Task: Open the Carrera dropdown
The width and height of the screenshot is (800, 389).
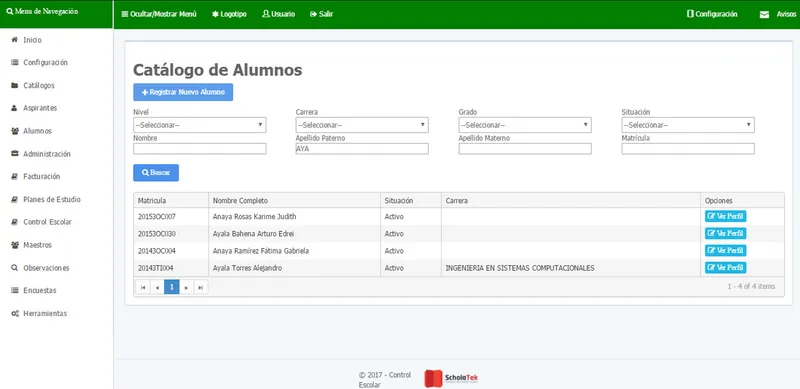Action: 362,125
